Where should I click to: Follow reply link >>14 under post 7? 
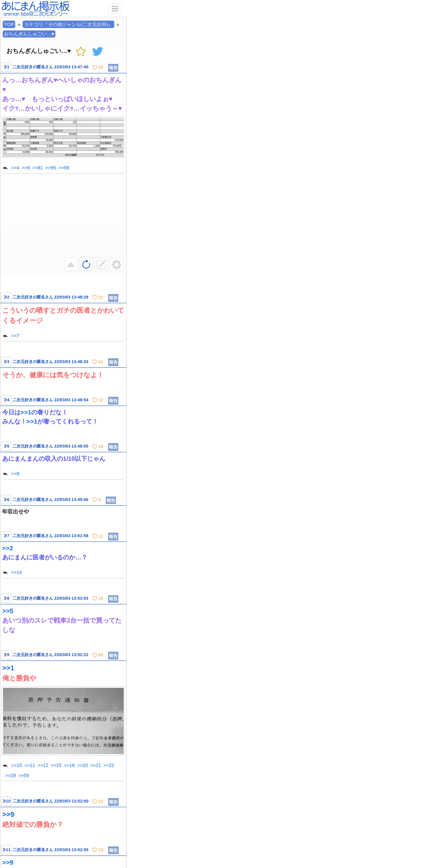[17, 572]
